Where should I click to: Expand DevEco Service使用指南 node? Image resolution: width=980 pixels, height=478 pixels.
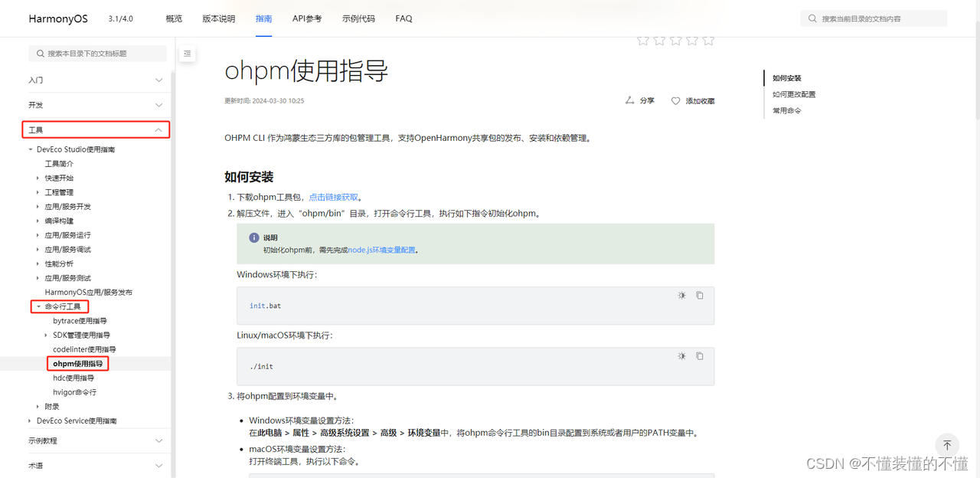pyautogui.click(x=31, y=421)
